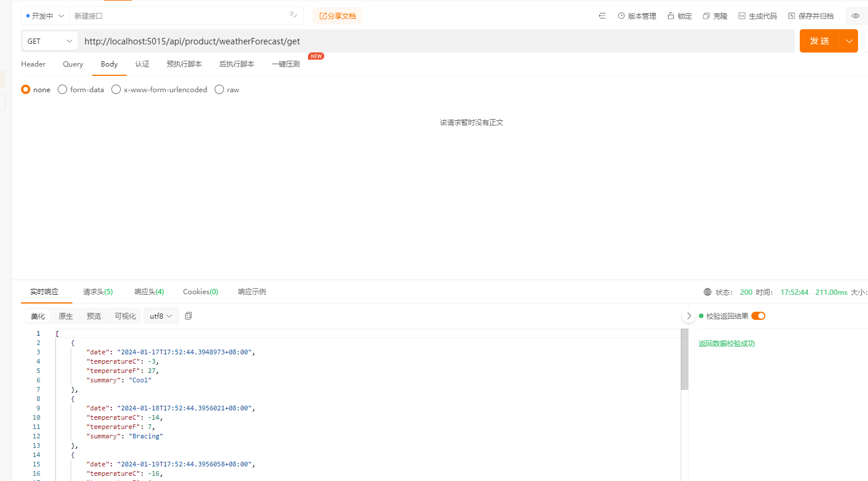
Task: Send the request with the 发送 button
Action: [x=820, y=41]
